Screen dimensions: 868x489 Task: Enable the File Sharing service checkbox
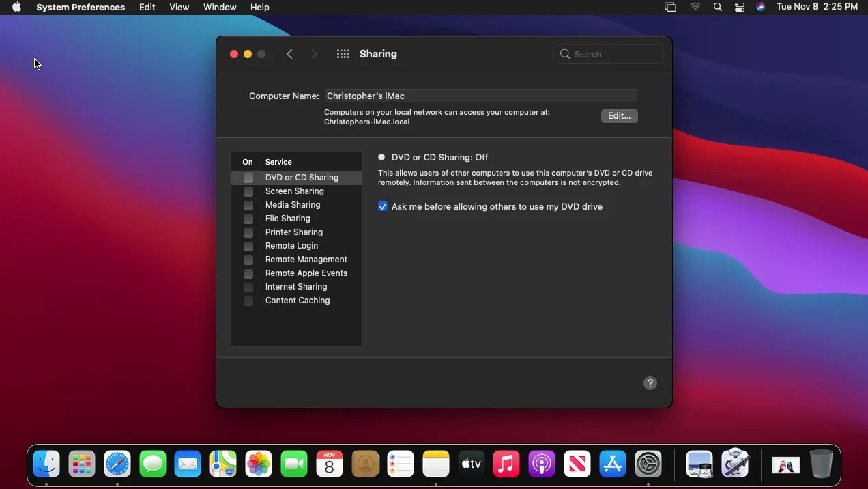point(248,219)
